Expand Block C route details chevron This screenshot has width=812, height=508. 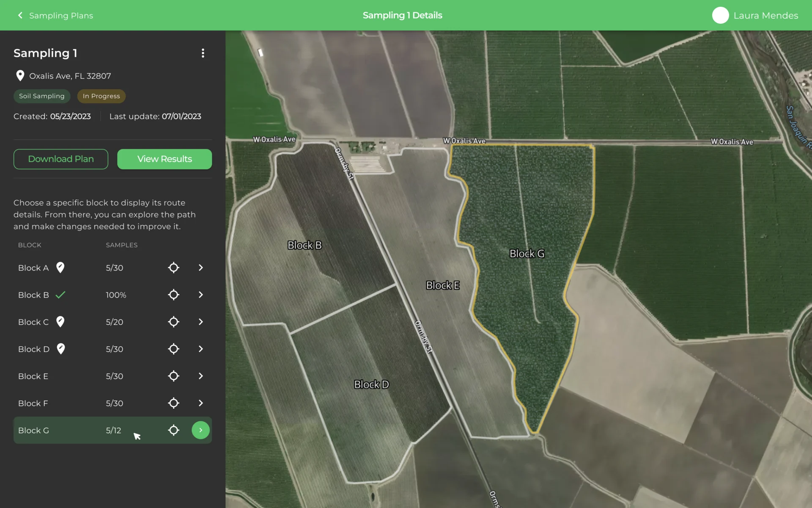pos(201,322)
